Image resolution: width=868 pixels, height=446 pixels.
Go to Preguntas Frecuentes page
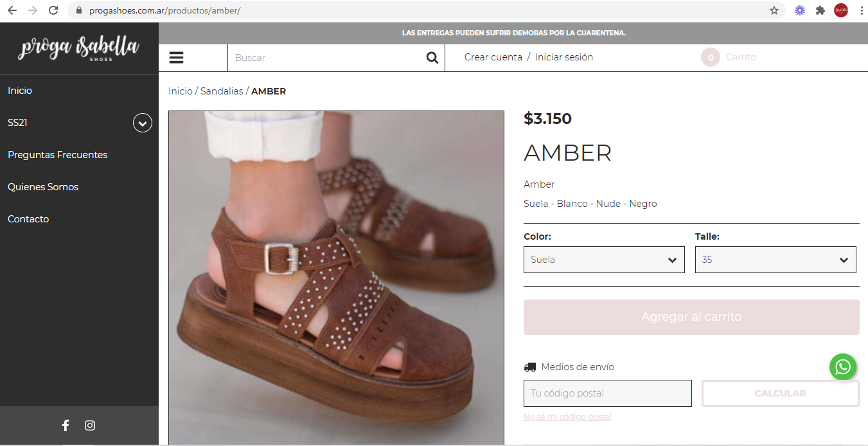click(x=58, y=155)
